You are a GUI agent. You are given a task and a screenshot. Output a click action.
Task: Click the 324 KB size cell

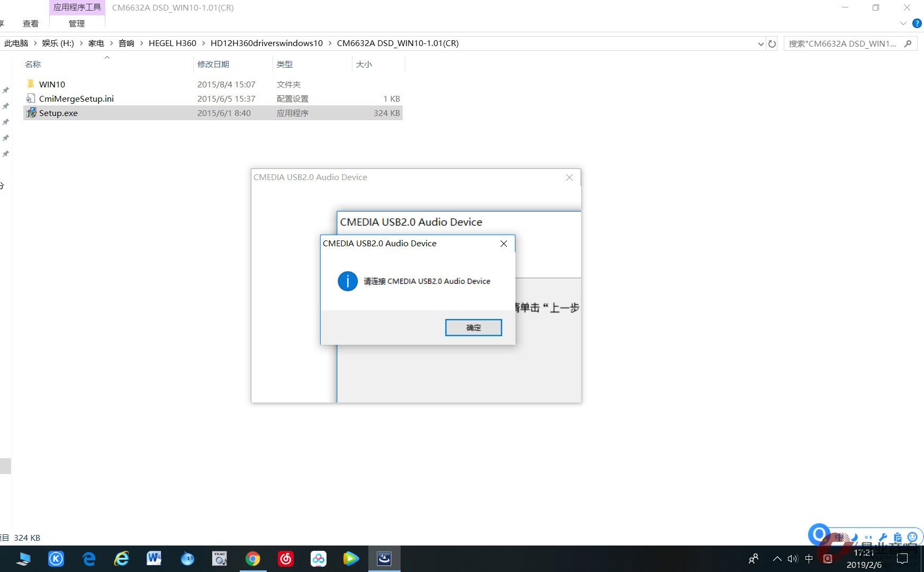(x=387, y=113)
